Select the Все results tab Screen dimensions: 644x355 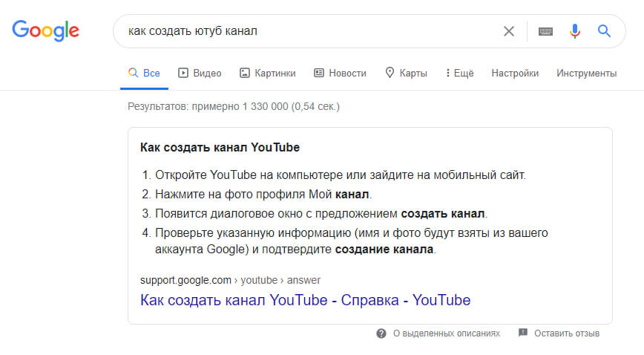pyautogui.click(x=144, y=73)
